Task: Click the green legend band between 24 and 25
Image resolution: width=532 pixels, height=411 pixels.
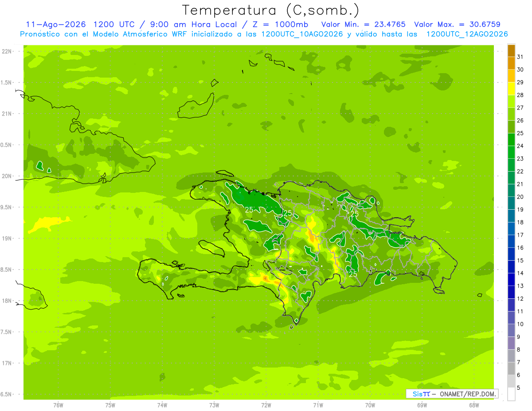Action: point(511,139)
